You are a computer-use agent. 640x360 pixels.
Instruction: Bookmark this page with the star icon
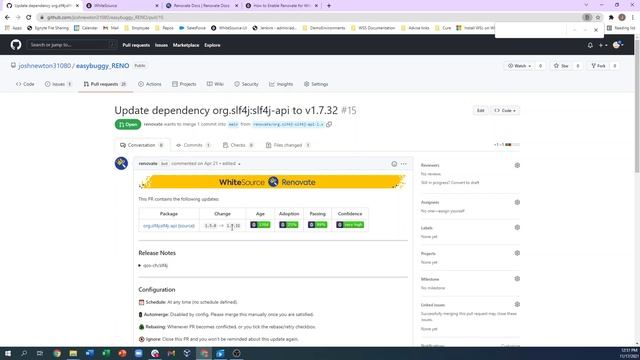click(x=598, y=17)
